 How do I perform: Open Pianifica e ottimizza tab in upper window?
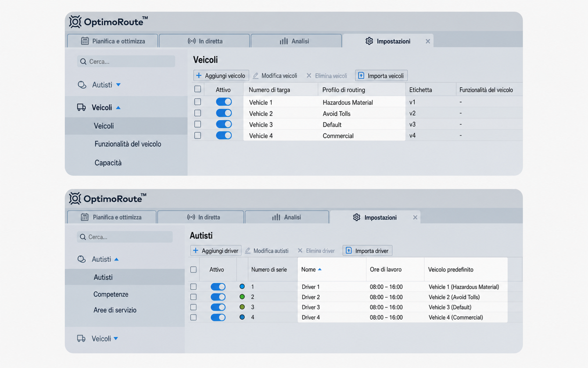tap(112, 41)
